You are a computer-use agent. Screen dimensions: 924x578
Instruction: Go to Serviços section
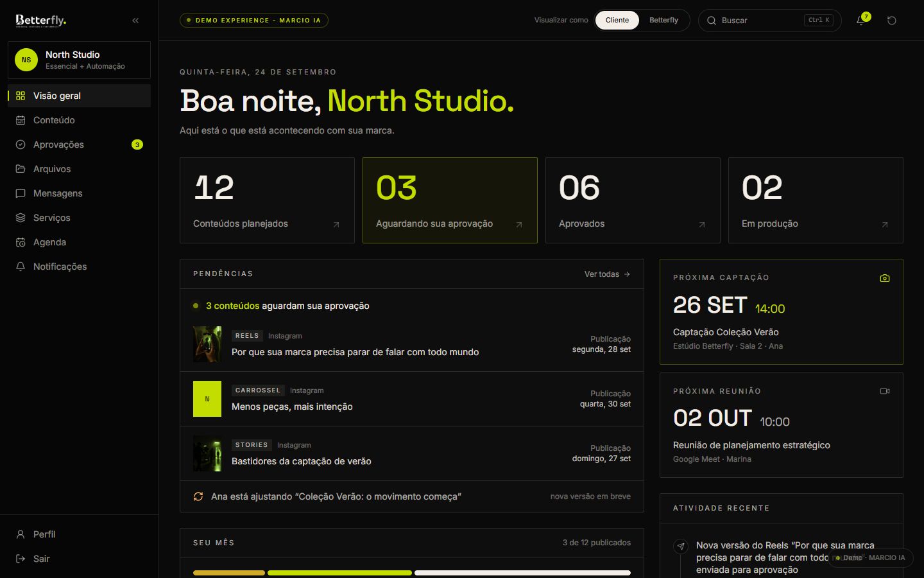(79, 218)
